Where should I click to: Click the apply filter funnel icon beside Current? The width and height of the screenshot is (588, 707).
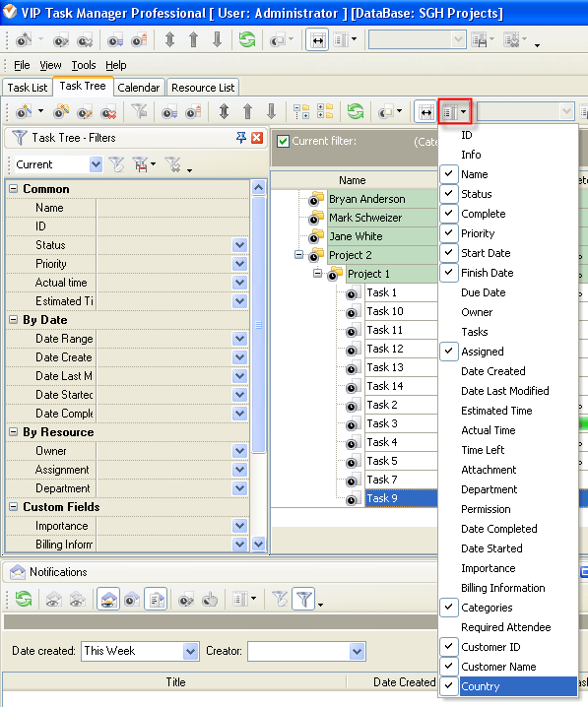[x=116, y=164]
